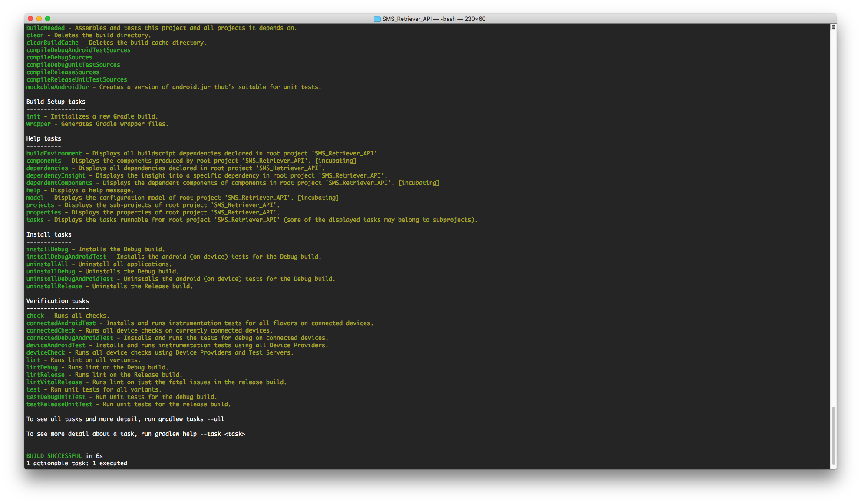Click the 'deviceCheck' task name

tap(46, 352)
